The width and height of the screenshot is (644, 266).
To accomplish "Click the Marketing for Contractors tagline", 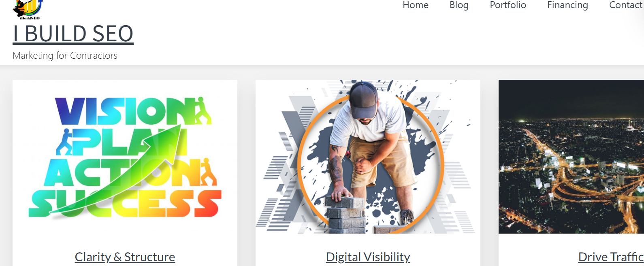I will coord(65,55).
